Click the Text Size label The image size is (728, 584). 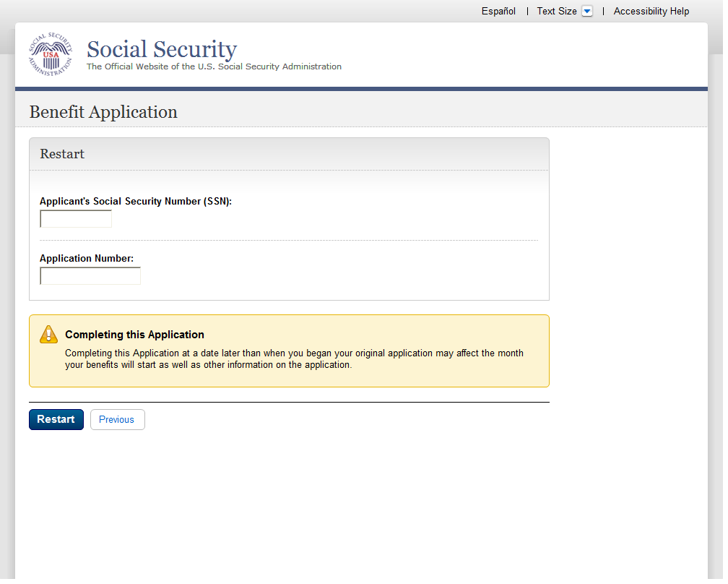[x=556, y=12]
